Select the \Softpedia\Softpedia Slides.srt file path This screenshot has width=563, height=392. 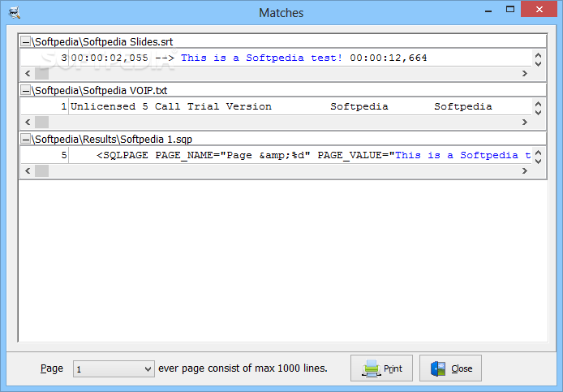click(x=102, y=42)
